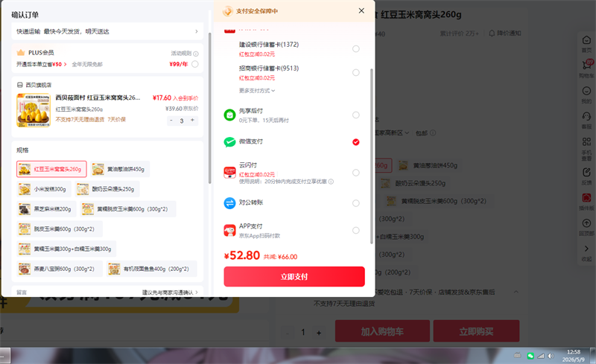Collapse the sidebar with chevron icon
Image resolution: width=596 pixels, height=364 pixels.
click(x=586, y=249)
